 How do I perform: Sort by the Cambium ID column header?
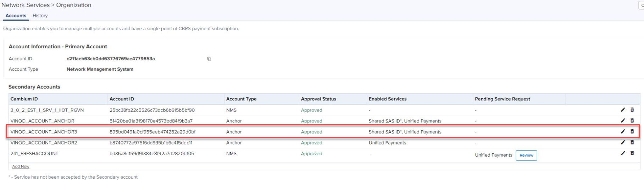[24, 99]
